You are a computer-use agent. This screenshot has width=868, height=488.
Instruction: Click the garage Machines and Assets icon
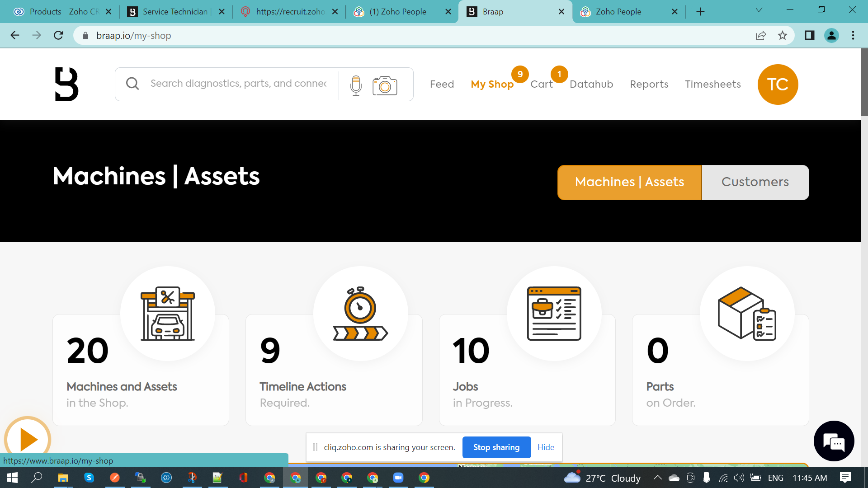pyautogui.click(x=168, y=314)
